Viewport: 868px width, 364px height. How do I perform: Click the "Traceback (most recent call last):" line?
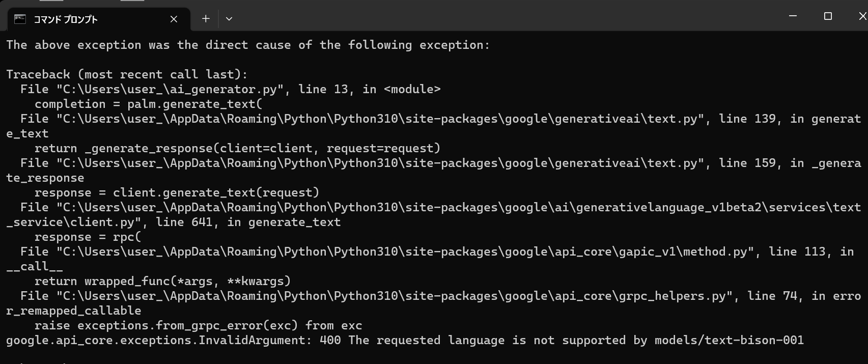click(127, 74)
